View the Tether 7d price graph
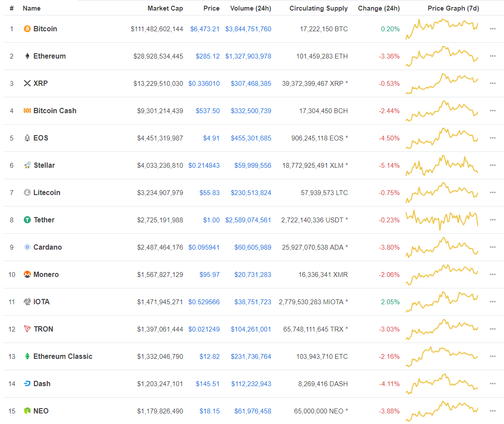The image size is (504, 424). click(442, 220)
